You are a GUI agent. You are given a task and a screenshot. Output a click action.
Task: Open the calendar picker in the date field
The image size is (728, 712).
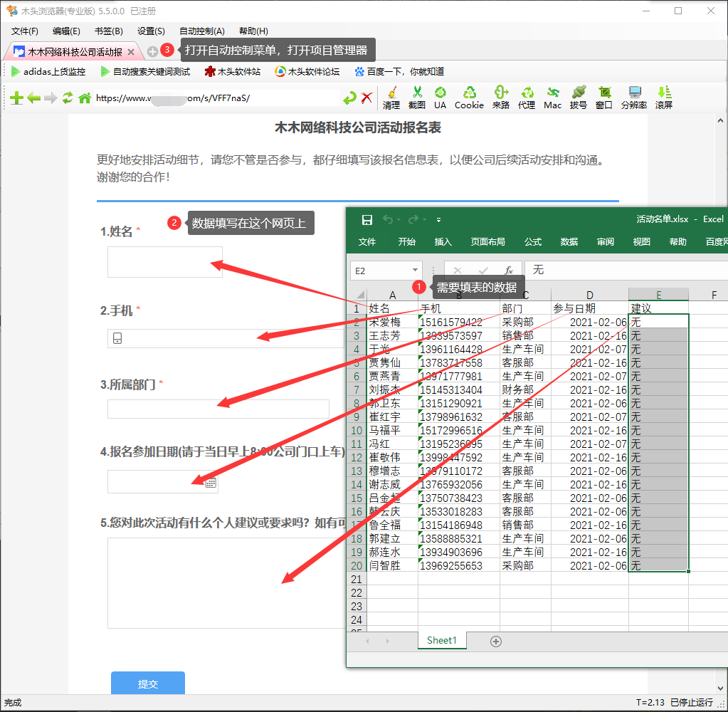coord(211,482)
